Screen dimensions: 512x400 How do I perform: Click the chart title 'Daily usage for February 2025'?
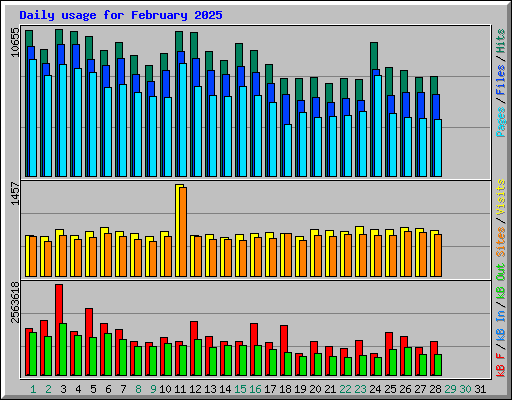(x=121, y=15)
